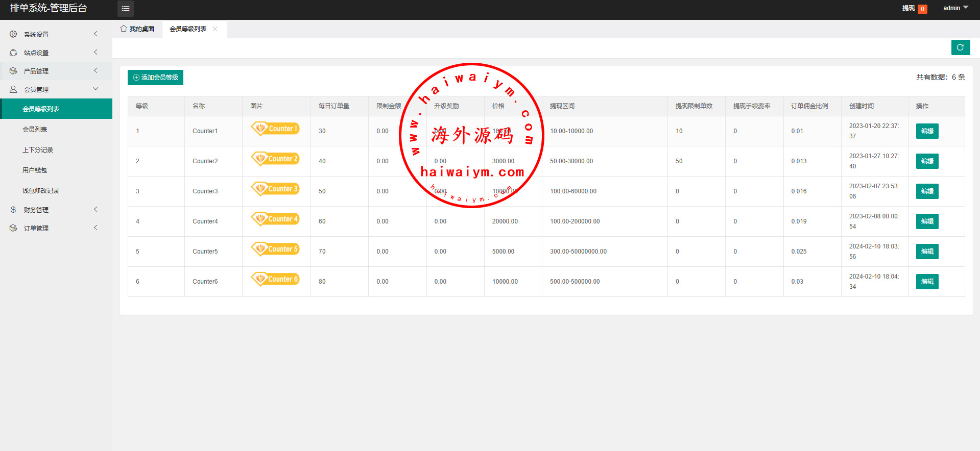Expand the 站点设置 menu

[x=56, y=53]
